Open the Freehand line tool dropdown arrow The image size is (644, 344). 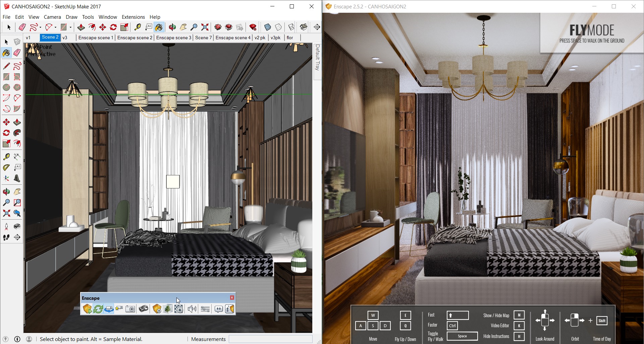[40, 27]
